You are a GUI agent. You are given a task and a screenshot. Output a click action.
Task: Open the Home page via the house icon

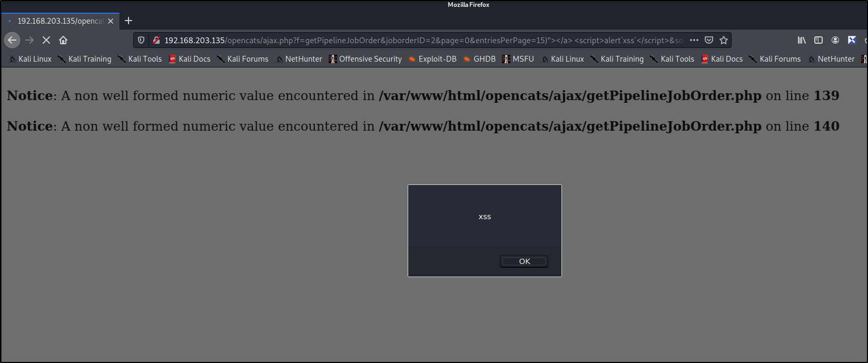click(x=63, y=40)
